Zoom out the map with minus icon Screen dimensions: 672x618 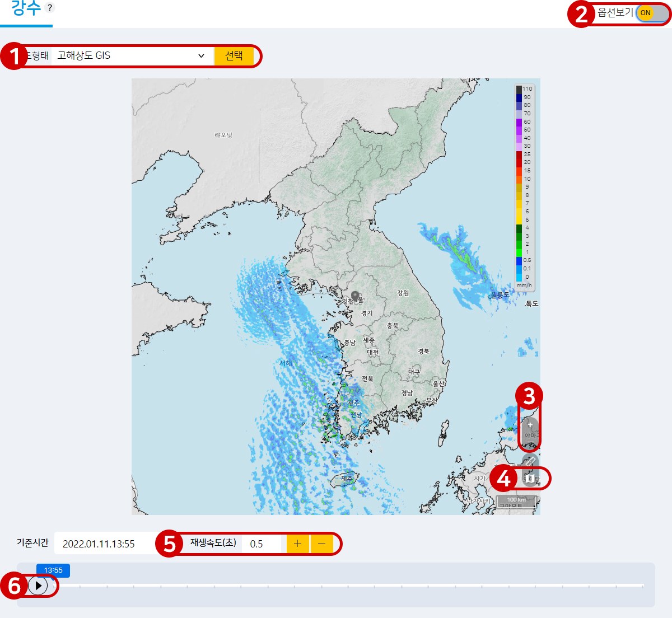(530, 442)
